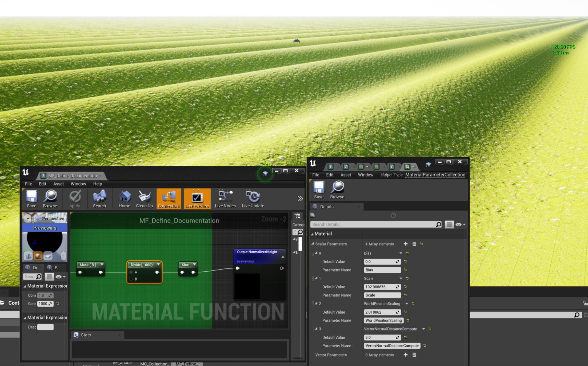Toggle the Live Nodes button
This screenshot has width=588, height=366.
(x=225, y=199)
